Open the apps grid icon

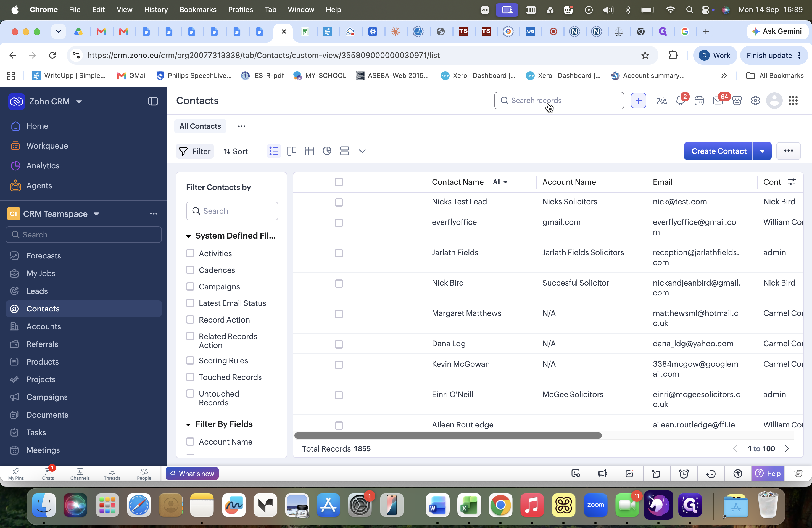(793, 101)
